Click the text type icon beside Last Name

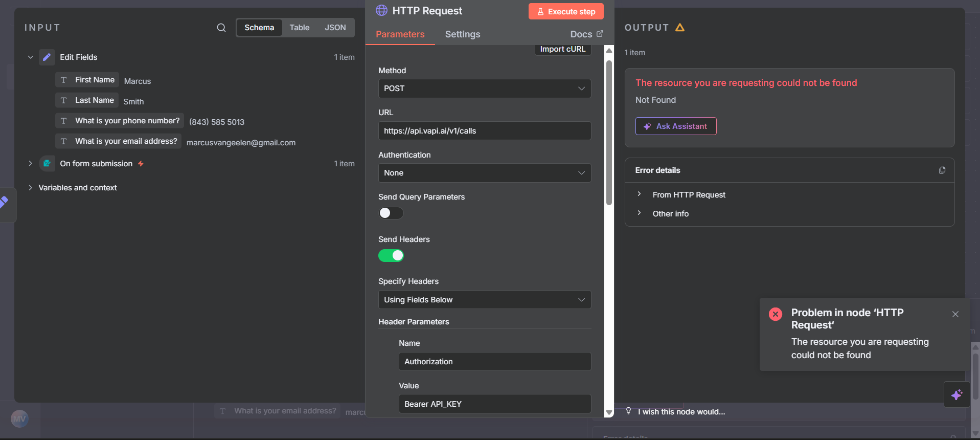[64, 100]
